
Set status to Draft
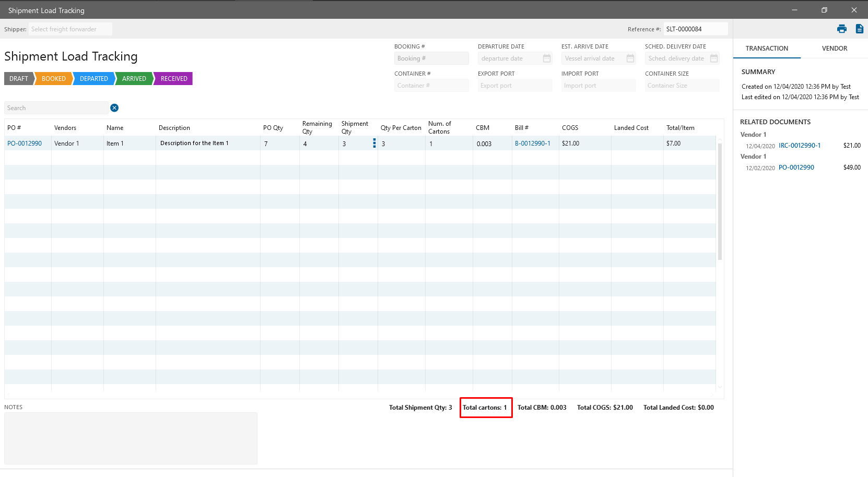[19, 79]
